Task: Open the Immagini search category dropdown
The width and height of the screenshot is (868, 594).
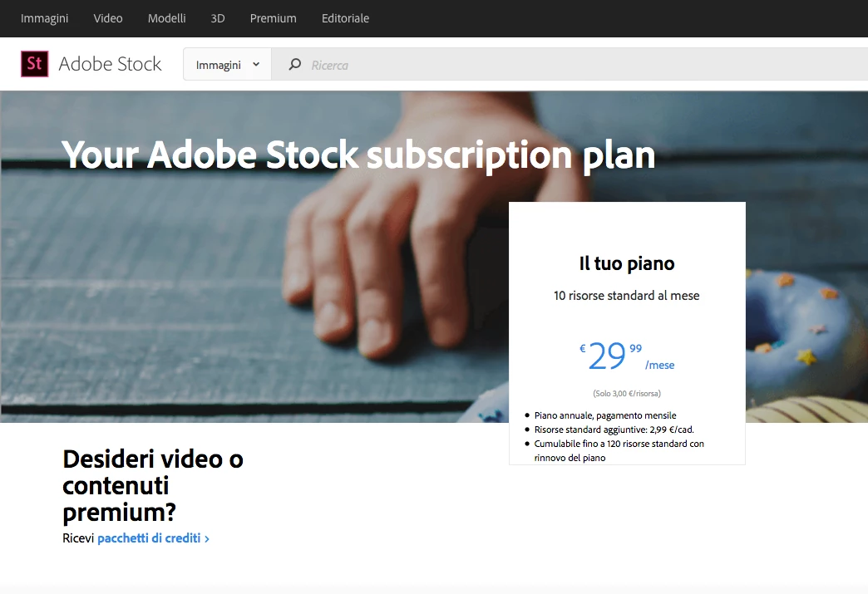Action: coord(228,64)
